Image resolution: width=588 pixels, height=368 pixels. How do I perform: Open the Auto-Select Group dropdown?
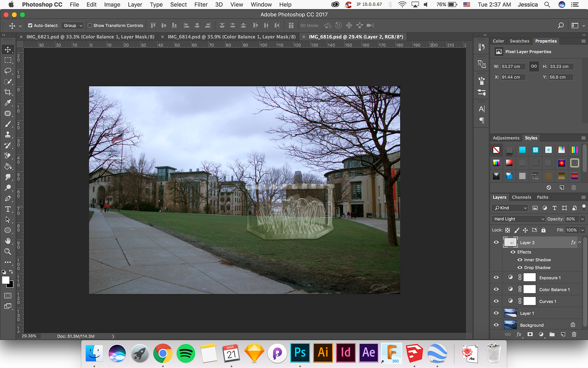73,25
